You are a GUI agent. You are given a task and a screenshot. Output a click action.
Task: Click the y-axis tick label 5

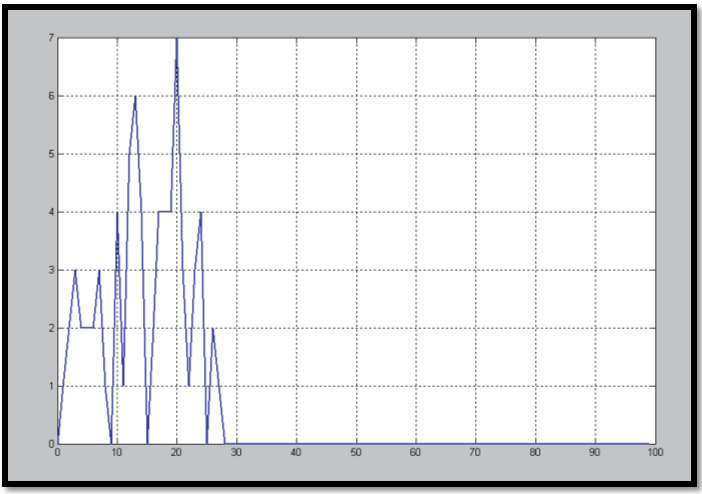tap(50, 154)
